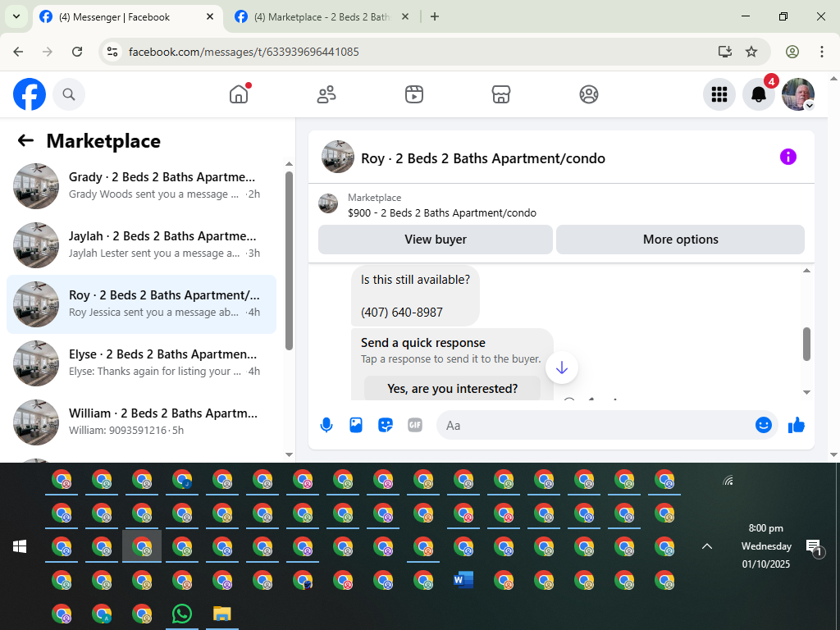Open WhatsApp from the taskbar
Screen dimensions: 840x630
click(x=182, y=614)
